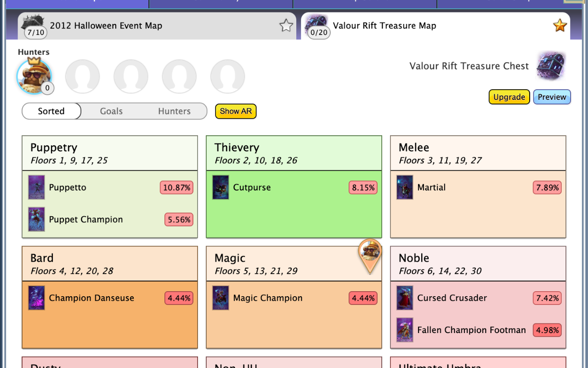Viewport: 588px width, 368px height.
Task: Select the Puppetto mouse name
Action: (x=68, y=188)
